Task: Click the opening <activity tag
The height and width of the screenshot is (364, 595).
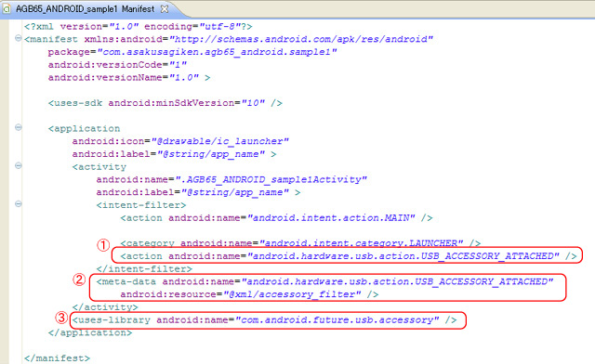Action: tap(99, 167)
